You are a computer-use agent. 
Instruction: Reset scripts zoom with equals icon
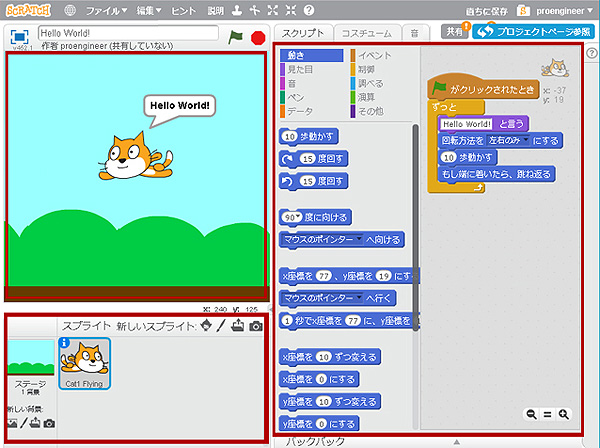click(548, 414)
